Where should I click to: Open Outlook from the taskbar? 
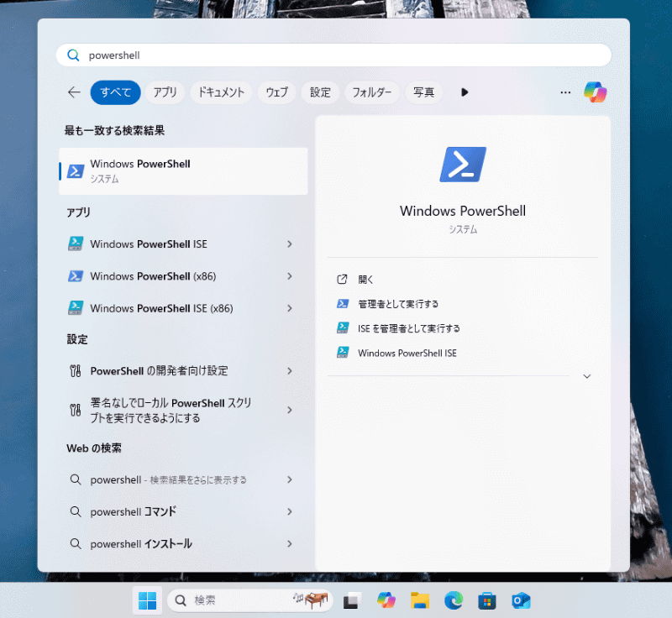pyautogui.click(x=520, y=600)
